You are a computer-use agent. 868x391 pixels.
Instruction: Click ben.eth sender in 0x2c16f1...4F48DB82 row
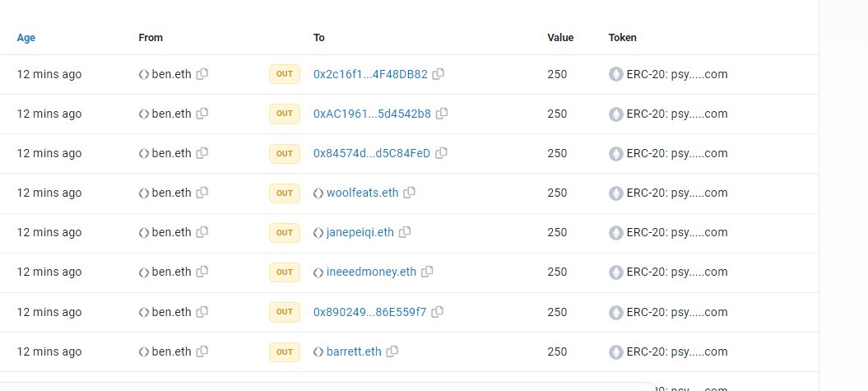(172, 74)
